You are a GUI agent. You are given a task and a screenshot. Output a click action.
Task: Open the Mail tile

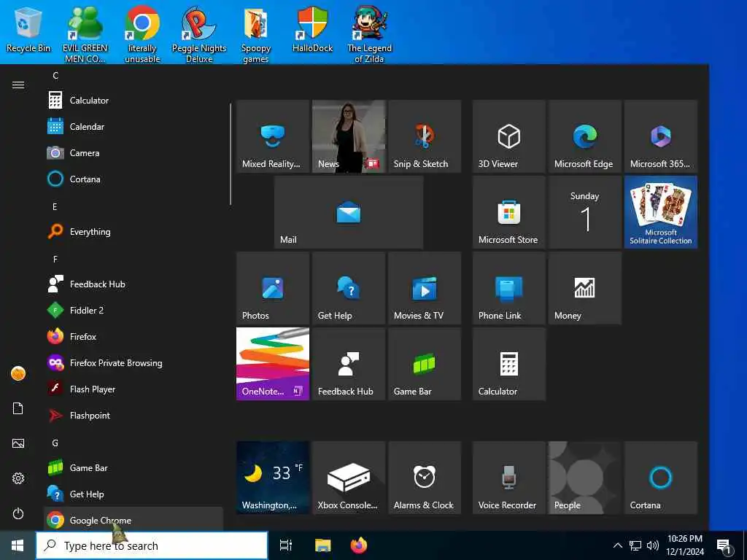click(x=349, y=212)
